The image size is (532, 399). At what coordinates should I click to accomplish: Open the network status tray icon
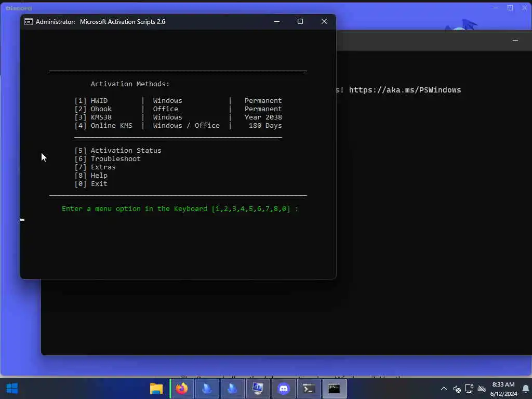coord(469,389)
